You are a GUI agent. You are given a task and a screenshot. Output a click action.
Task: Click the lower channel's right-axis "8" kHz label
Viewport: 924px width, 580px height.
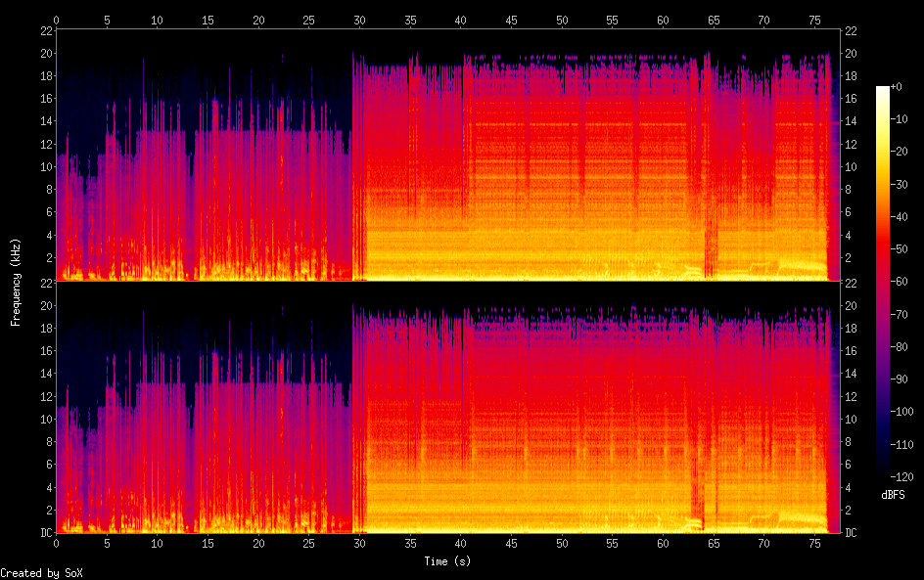pyautogui.click(x=848, y=442)
